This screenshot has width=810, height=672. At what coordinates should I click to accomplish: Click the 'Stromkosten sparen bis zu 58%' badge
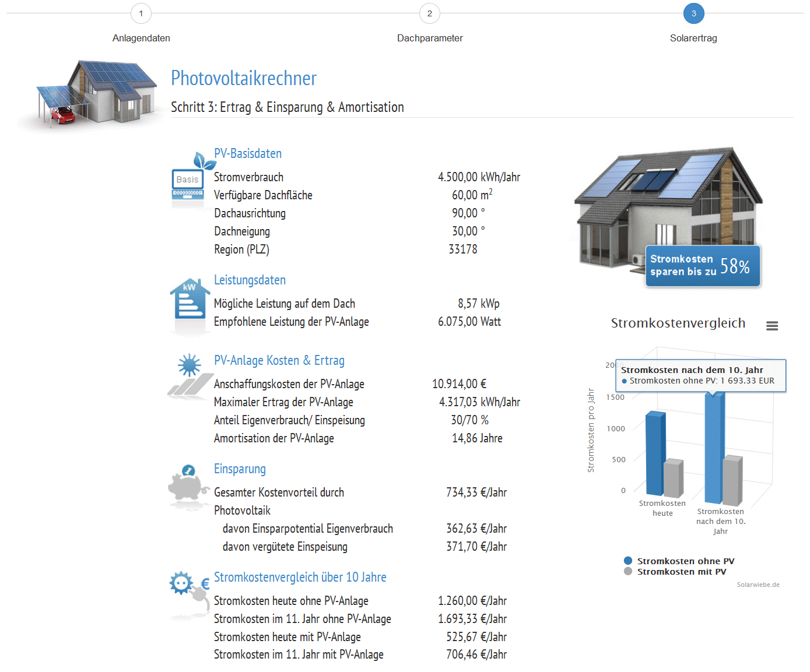pos(702,266)
